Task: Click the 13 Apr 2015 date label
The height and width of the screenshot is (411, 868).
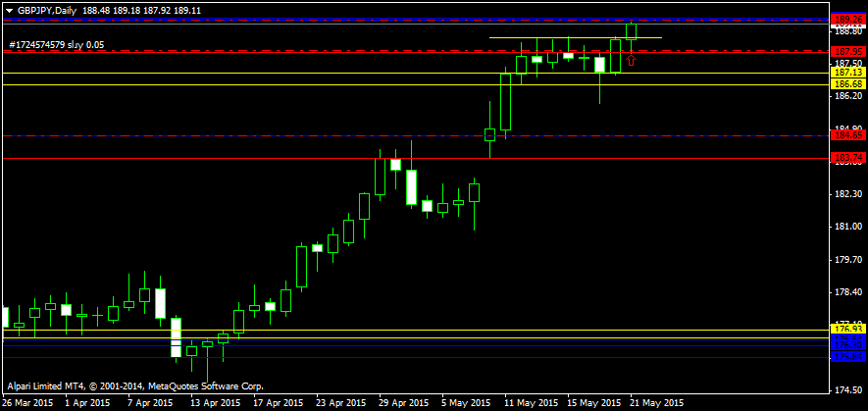Action: point(216,403)
